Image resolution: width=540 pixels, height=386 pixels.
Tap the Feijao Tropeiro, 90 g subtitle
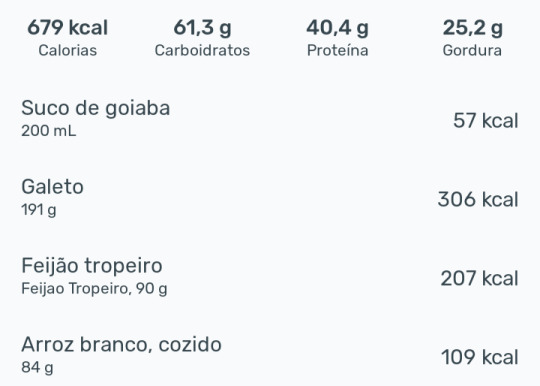[94, 289]
